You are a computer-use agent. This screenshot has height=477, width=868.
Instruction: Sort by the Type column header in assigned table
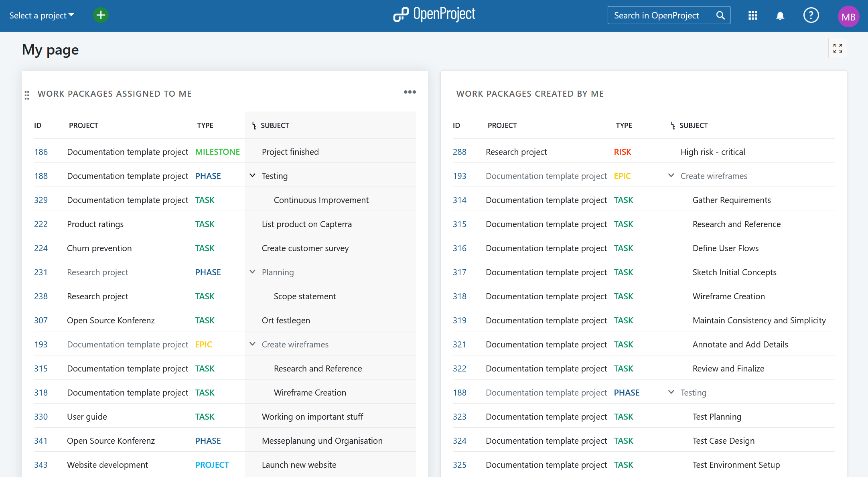pyautogui.click(x=205, y=126)
